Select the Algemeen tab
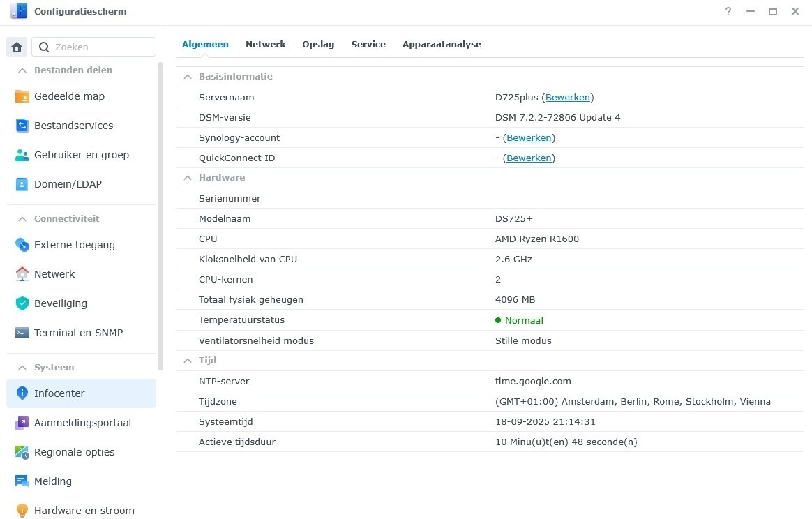812x519 pixels. coord(205,45)
